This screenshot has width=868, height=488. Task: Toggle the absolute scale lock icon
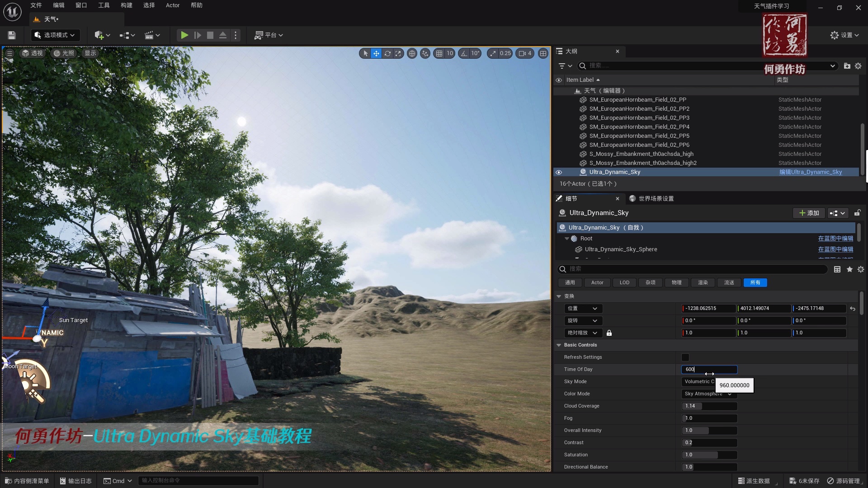pos(609,333)
